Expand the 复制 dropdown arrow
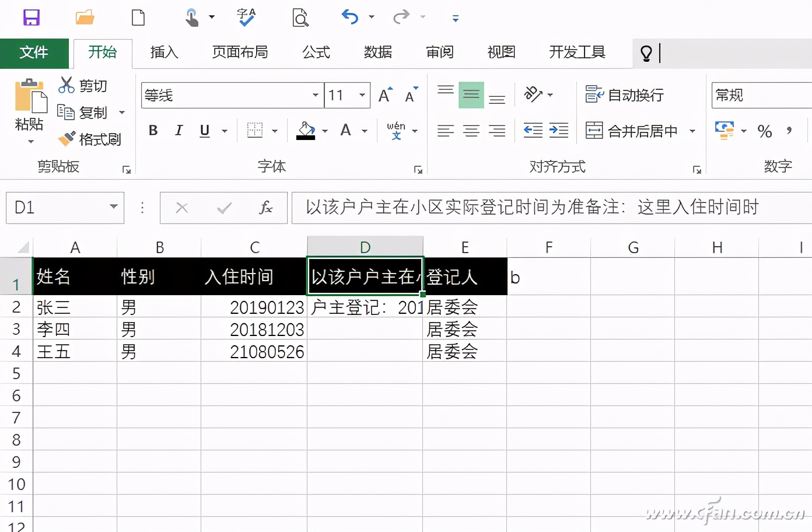 [x=122, y=113]
